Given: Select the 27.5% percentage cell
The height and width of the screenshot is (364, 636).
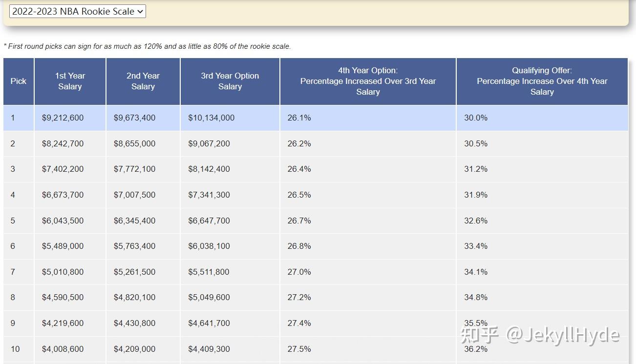Looking at the screenshot, I should (368, 349).
